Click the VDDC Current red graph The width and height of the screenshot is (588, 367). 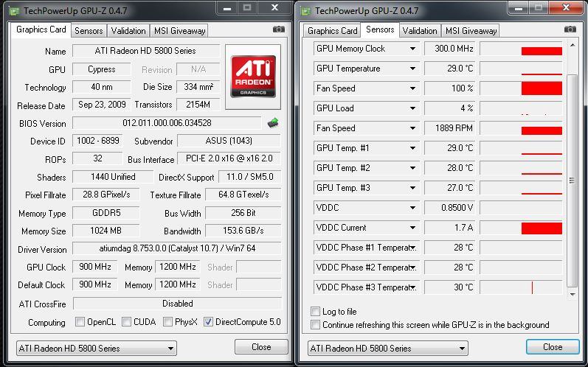tap(542, 228)
